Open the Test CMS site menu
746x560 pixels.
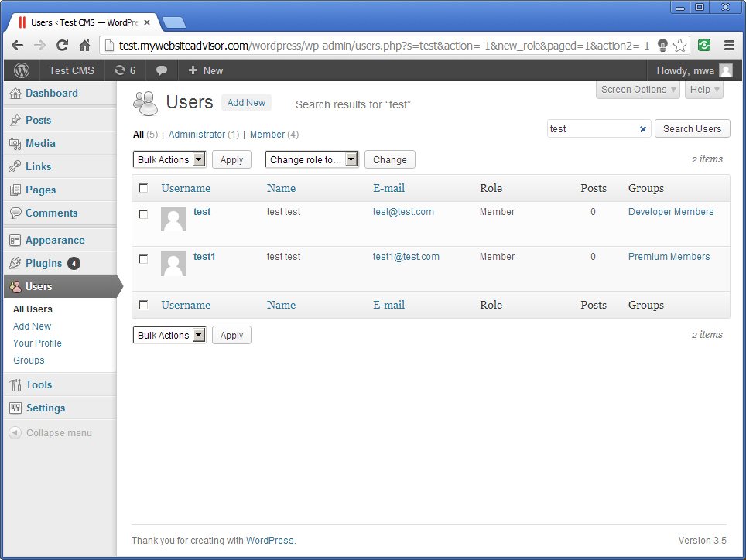(x=71, y=70)
